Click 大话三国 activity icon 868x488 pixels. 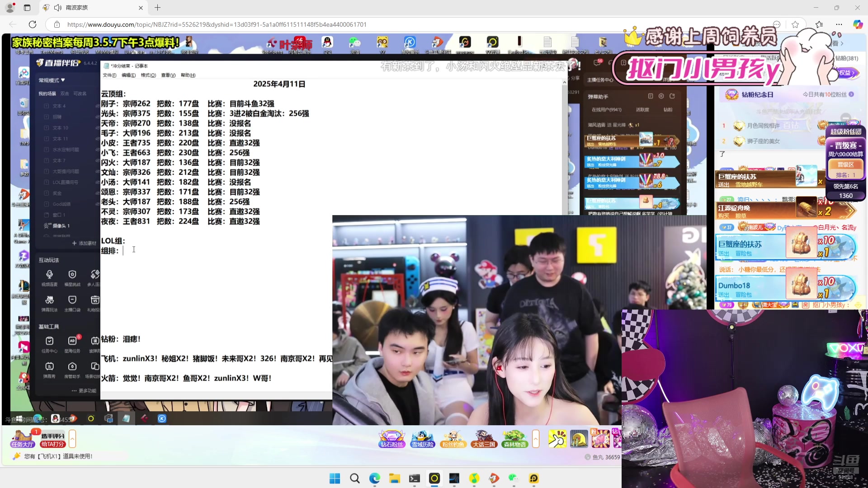coord(484,438)
